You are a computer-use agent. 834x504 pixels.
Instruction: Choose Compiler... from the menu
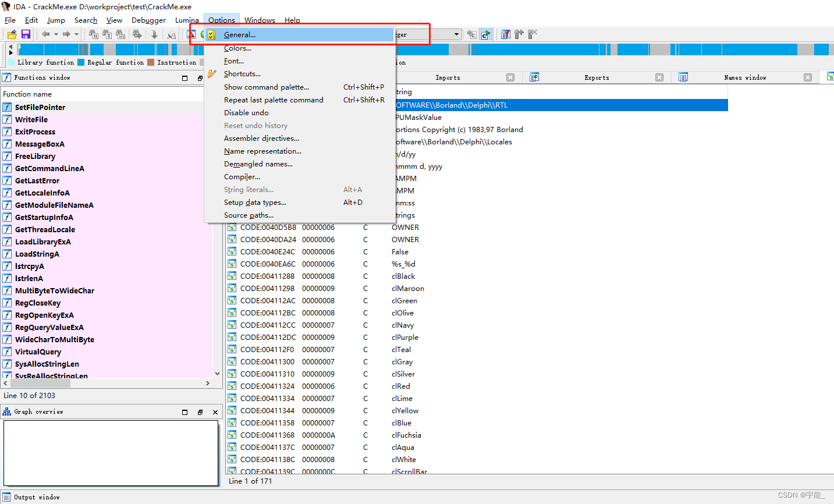click(300, 176)
